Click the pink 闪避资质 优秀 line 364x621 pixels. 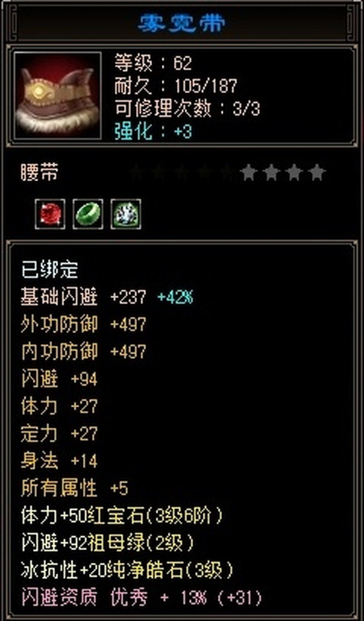tap(141, 598)
